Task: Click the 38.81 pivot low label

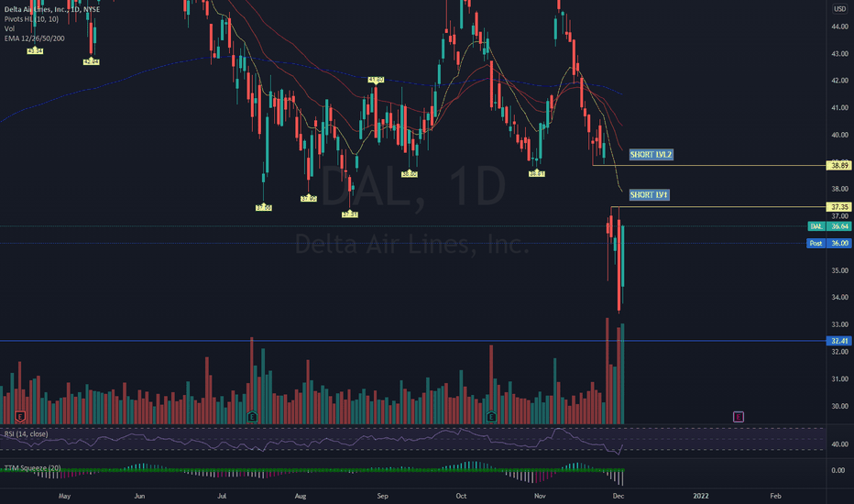Action: coord(536,173)
